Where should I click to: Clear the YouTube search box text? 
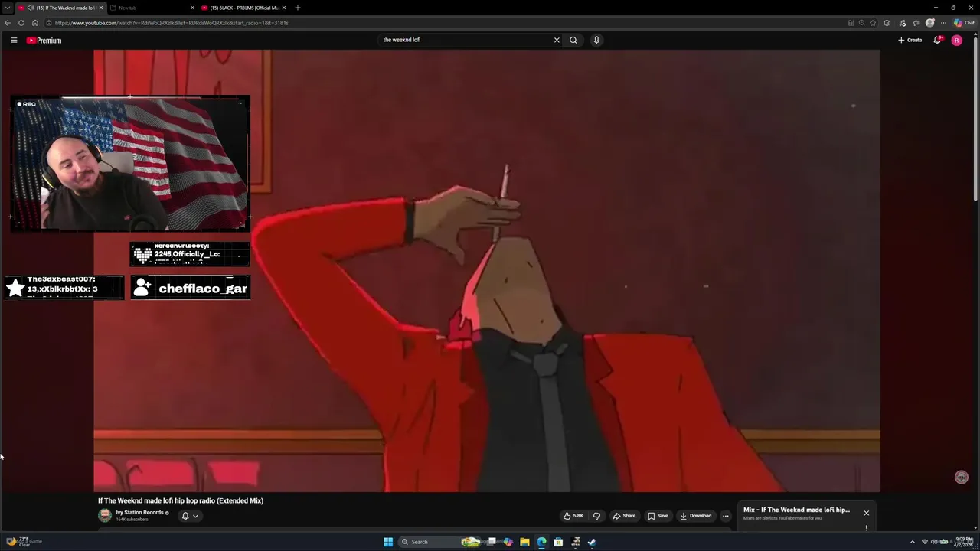[x=557, y=40]
